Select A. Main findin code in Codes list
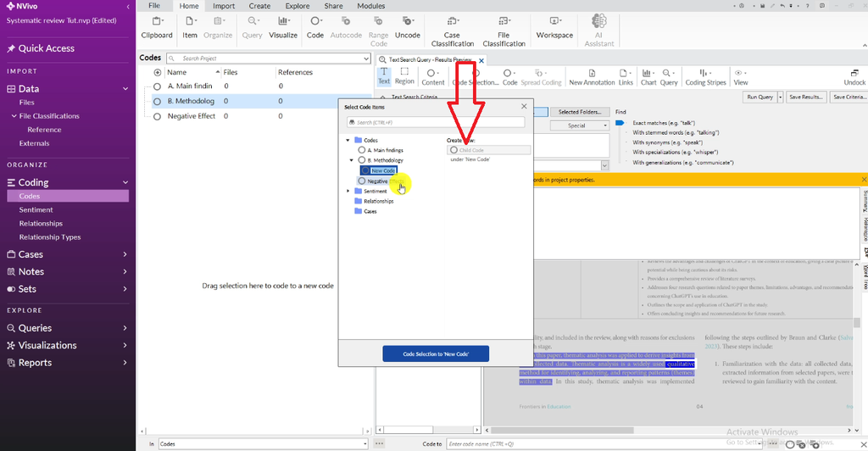 (190, 86)
